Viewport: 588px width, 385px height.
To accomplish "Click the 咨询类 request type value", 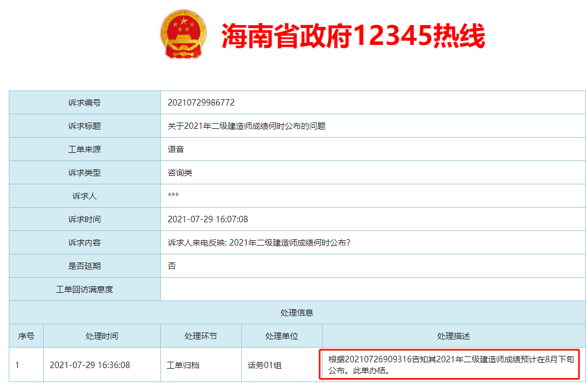I will point(180,173).
